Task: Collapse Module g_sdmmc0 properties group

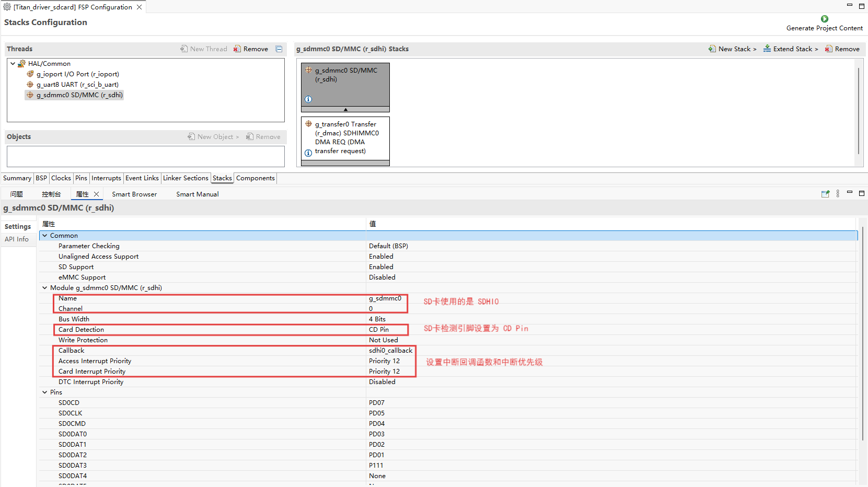Action: tap(45, 288)
